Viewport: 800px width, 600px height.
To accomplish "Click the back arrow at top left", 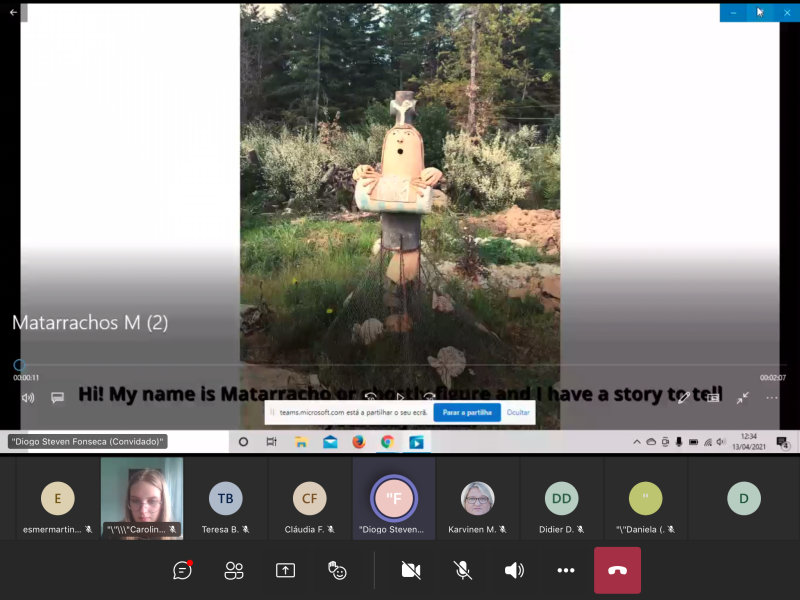I will pos(13,12).
